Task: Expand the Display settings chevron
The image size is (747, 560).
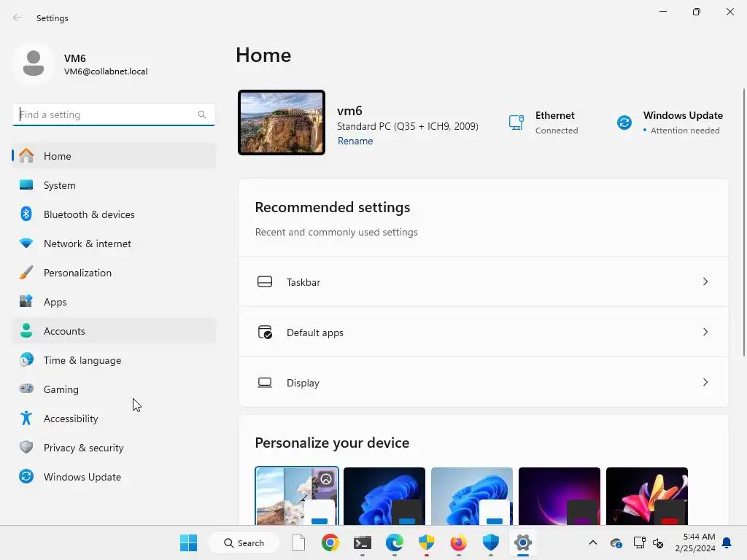Action: pyautogui.click(x=705, y=382)
